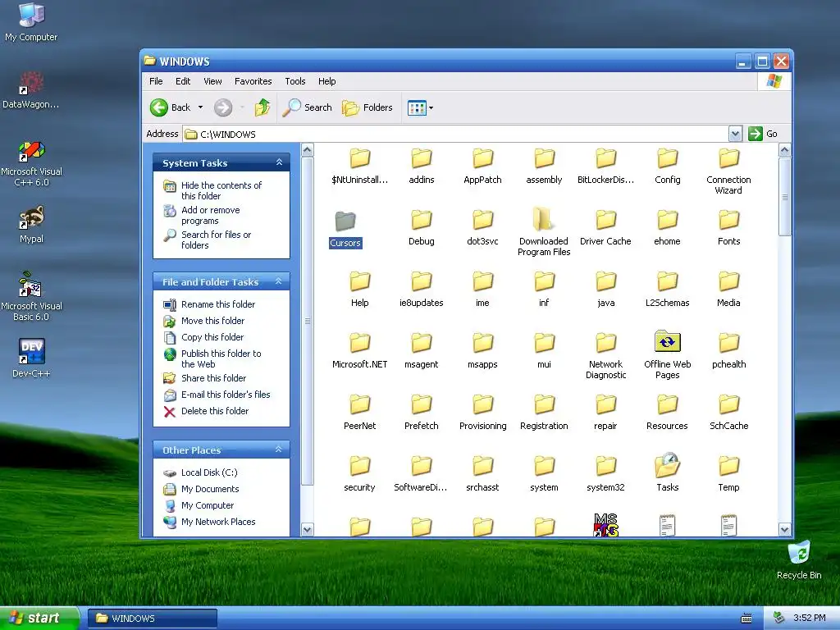
Task: Click Publish this folder to the Web
Action: (221, 359)
